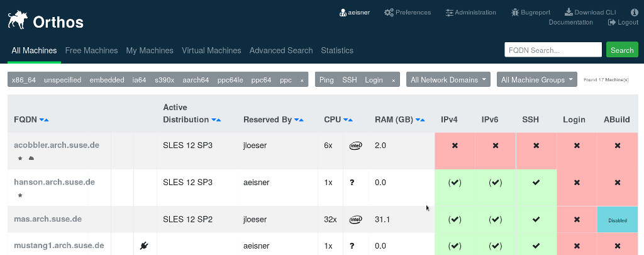This screenshot has height=255, width=644.
Task: Sort by CPU column arrows
Action: coord(348,120)
